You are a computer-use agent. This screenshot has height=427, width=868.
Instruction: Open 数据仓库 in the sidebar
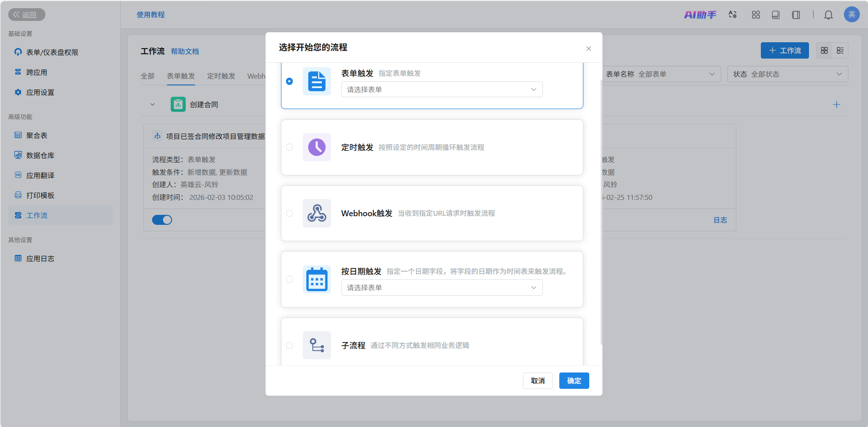click(40, 155)
